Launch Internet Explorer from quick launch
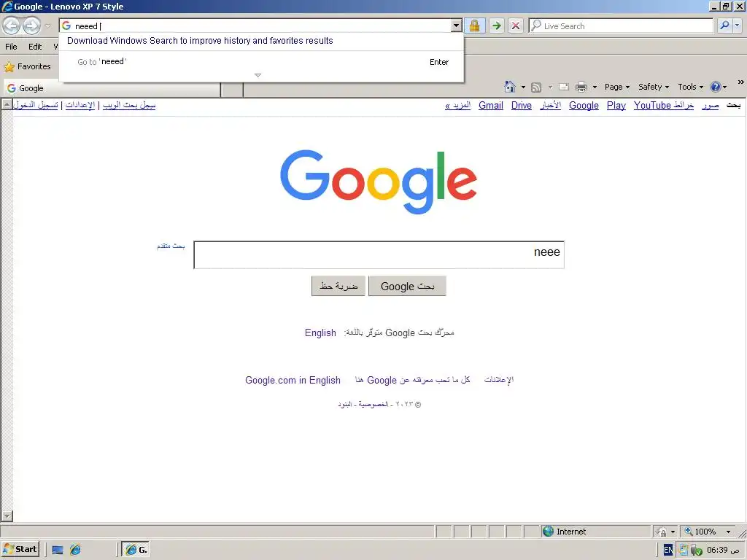 click(x=75, y=550)
